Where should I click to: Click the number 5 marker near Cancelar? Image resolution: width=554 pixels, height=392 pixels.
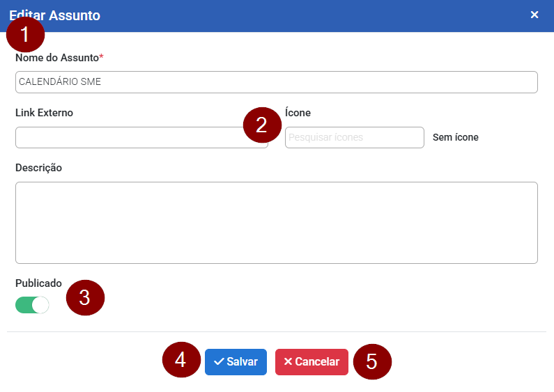pos(372,361)
